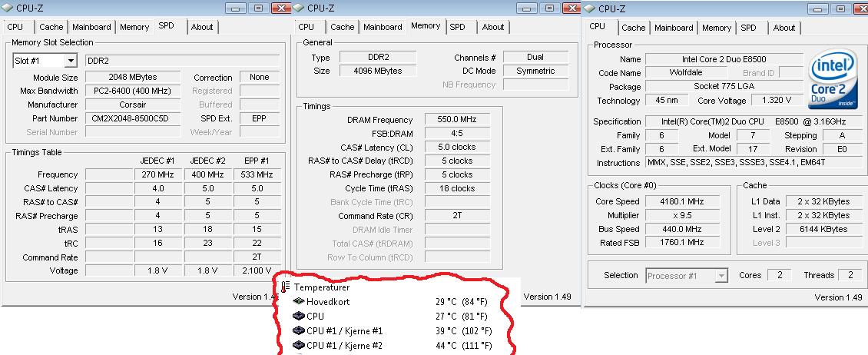The height and width of the screenshot is (355, 868).
Task: Open SPD tab in Memory window
Action: pyautogui.click(x=457, y=27)
